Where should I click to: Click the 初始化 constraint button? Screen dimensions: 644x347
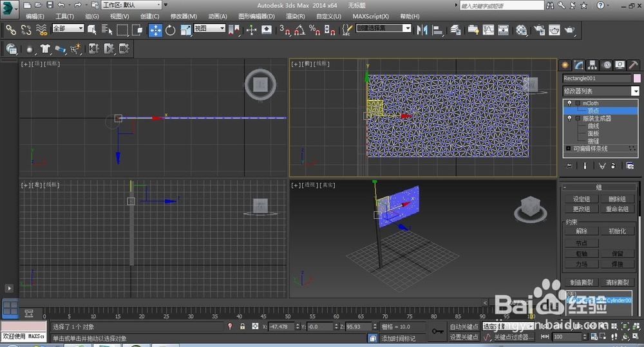point(617,231)
